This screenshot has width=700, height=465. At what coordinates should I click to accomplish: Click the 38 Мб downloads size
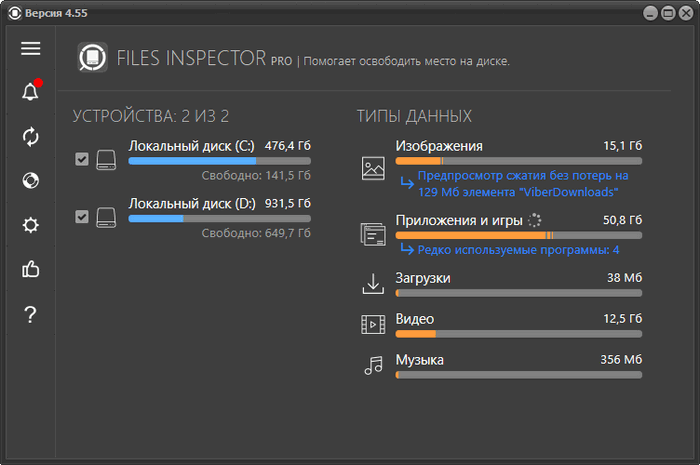coord(625,278)
